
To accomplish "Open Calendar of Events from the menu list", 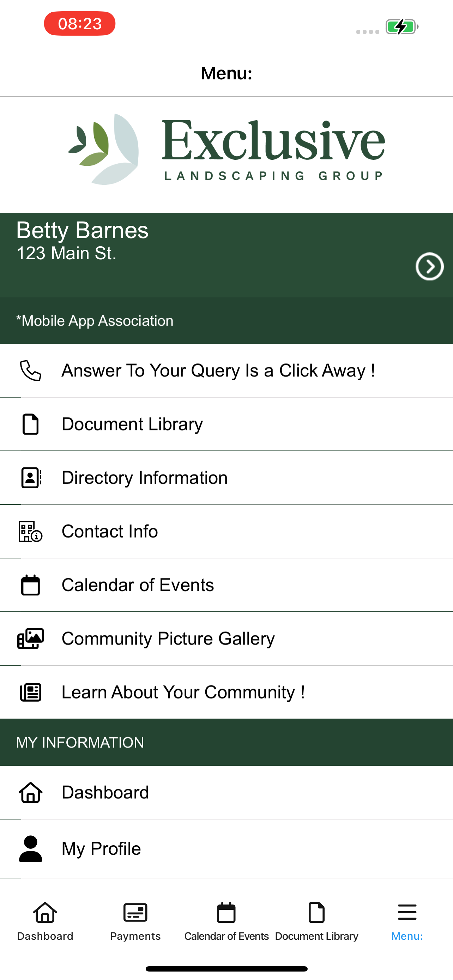I will point(227,585).
